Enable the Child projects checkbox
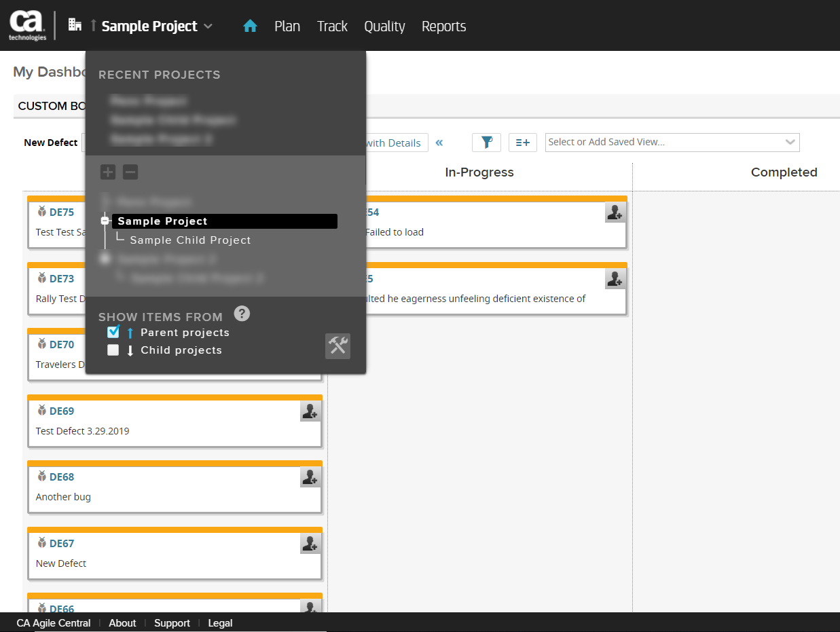Screen dimensions: 840x632 coord(113,350)
